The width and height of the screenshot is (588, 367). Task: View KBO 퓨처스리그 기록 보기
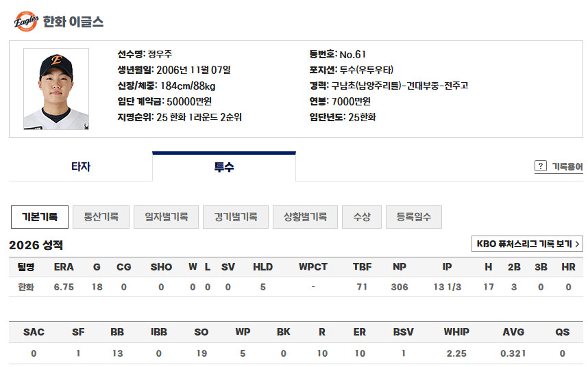click(x=527, y=244)
